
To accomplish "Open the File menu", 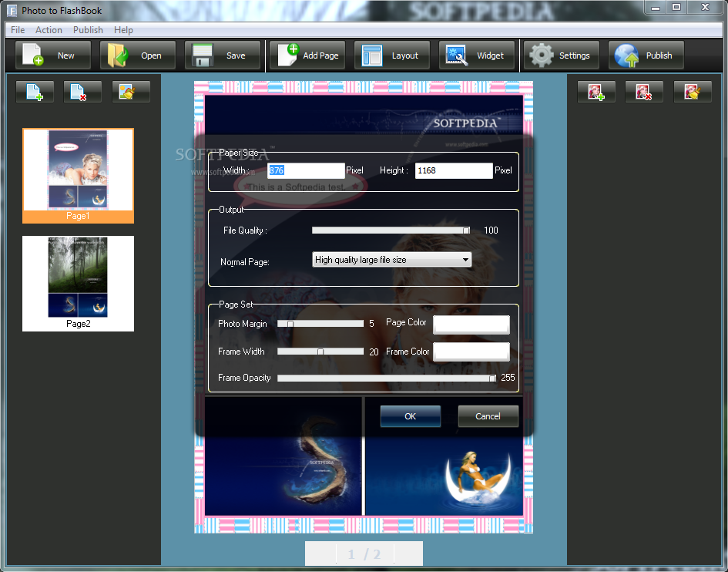I will [18, 30].
